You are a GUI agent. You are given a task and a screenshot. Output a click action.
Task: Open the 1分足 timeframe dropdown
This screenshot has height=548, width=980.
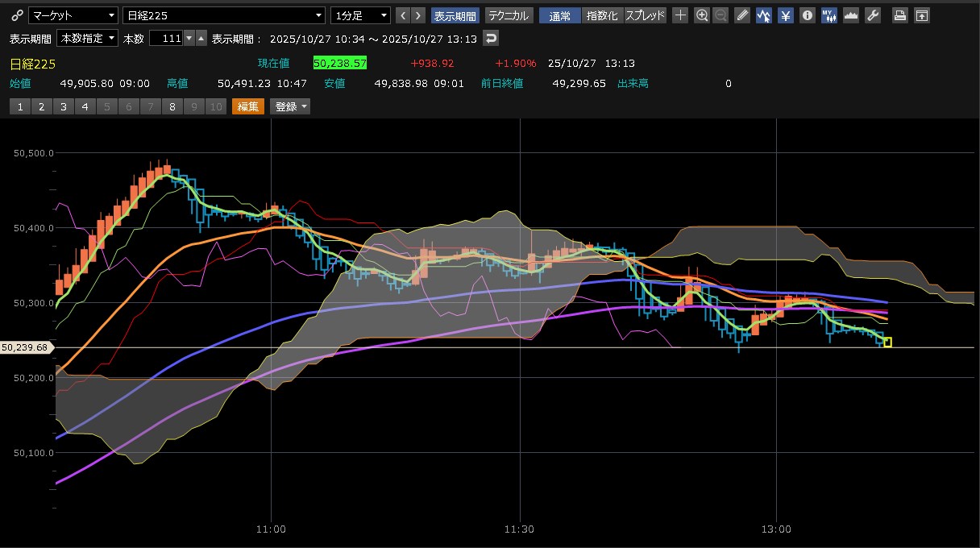pyautogui.click(x=360, y=15)
